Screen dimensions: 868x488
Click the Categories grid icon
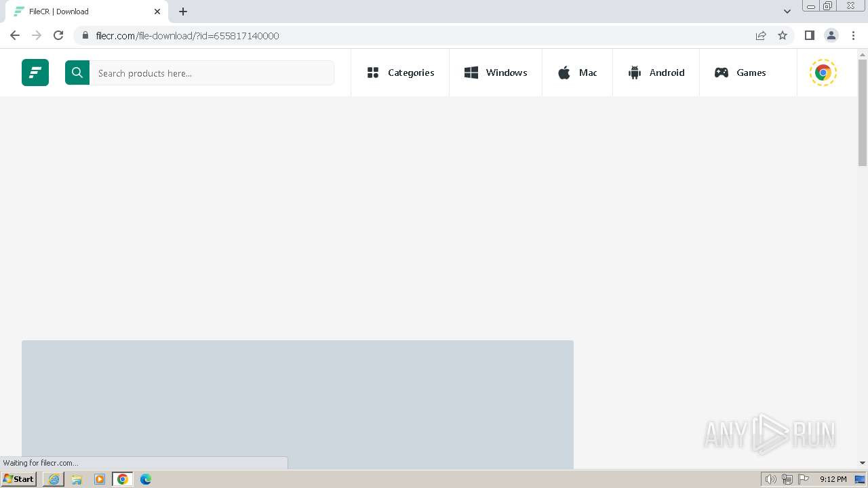373,73
